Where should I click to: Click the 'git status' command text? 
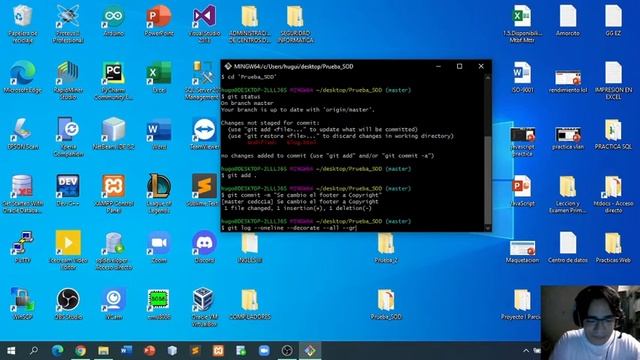(x=244, y=97)
